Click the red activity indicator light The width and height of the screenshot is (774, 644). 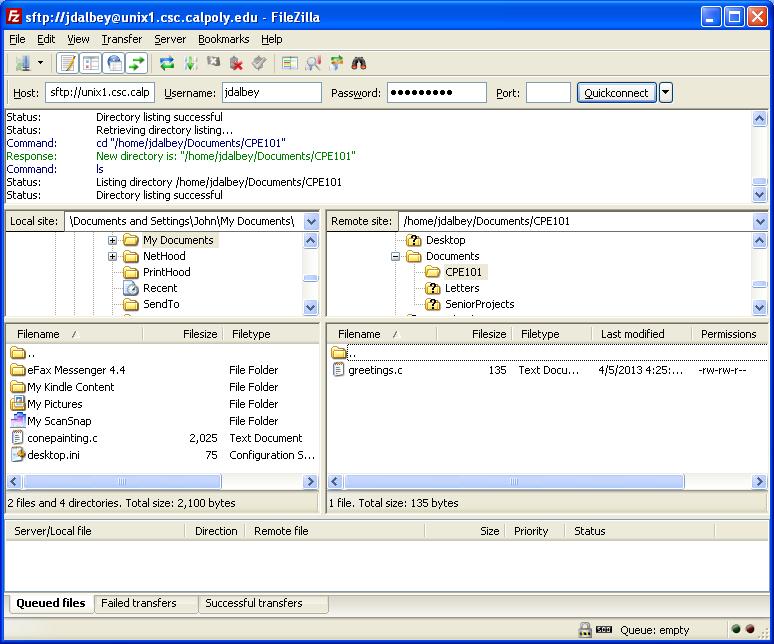click(750, 629)
